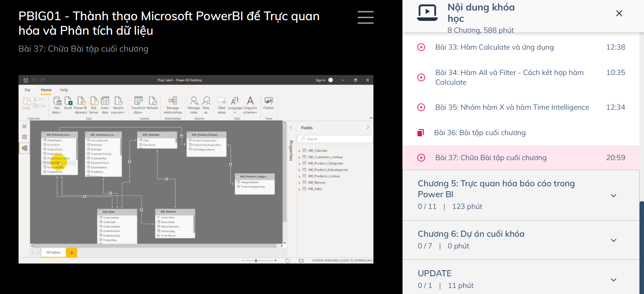Click Manage relationships in the ribbon
Screen dimensions: 644x294
(x=173, y=105)
